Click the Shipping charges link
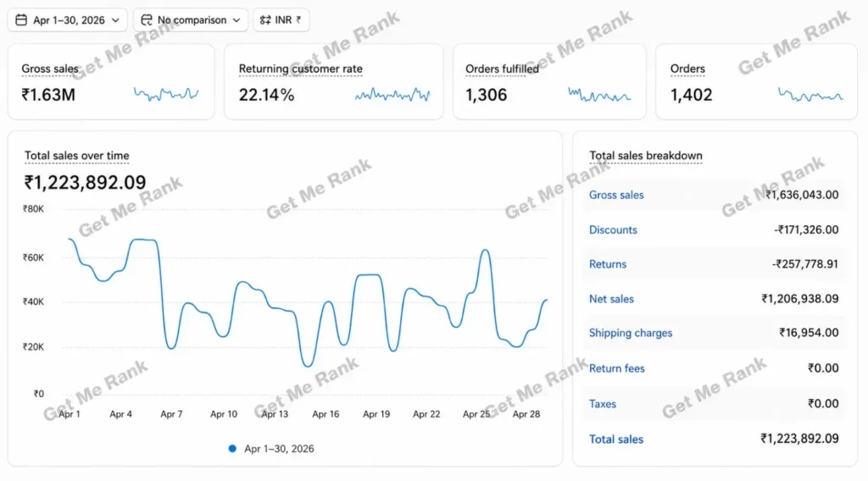The image size is (868, 481). tap(631, 333)
